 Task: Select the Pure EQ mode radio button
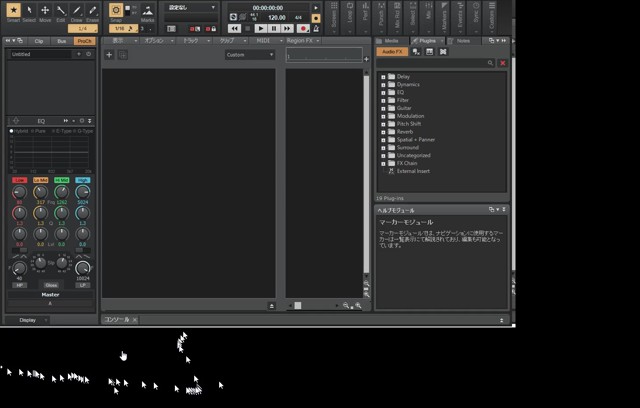(x=32, y=131)
